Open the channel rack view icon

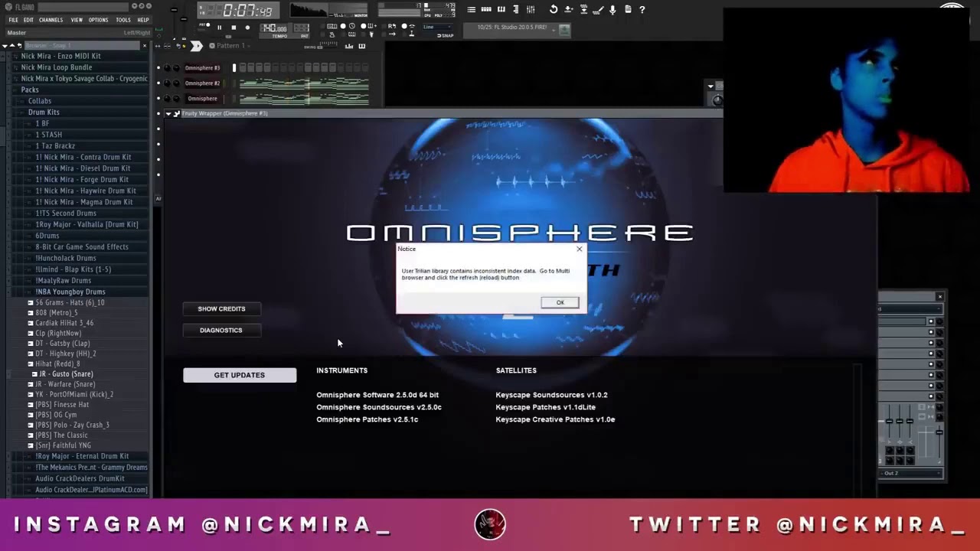pos(487,9)
